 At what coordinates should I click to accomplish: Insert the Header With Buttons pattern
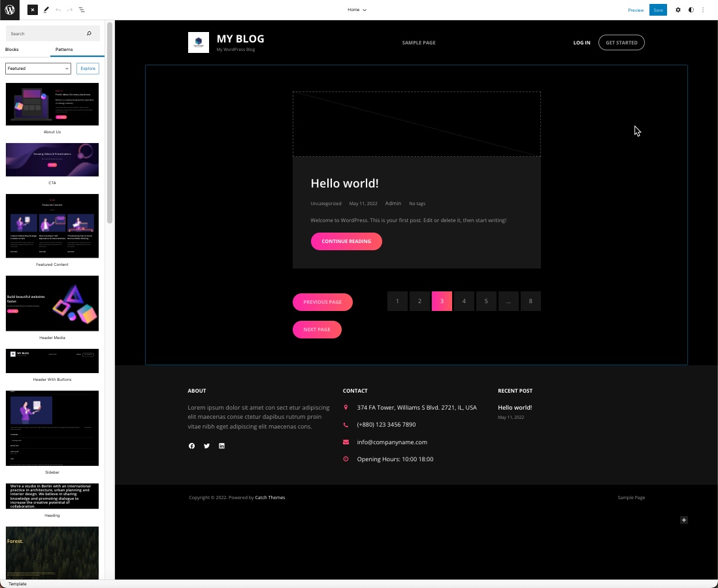pos(52,361)
